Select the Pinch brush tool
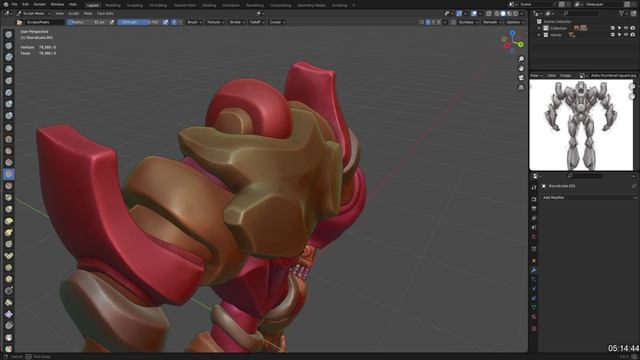This screenshot has height=360, width=640. click(x=9, y=198)
